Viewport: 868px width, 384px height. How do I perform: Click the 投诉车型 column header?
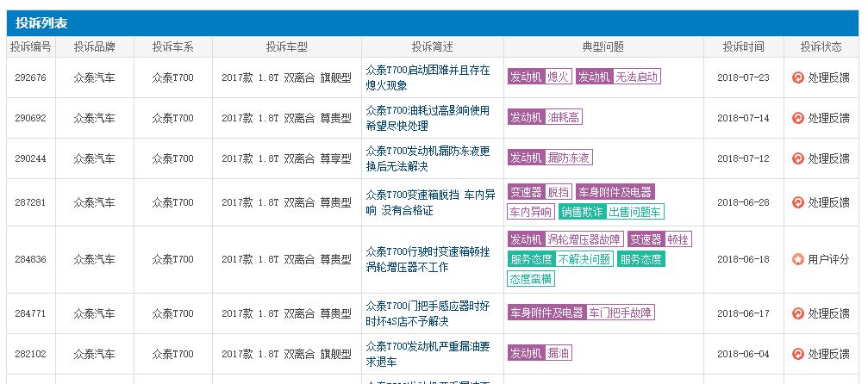point(286,47)
